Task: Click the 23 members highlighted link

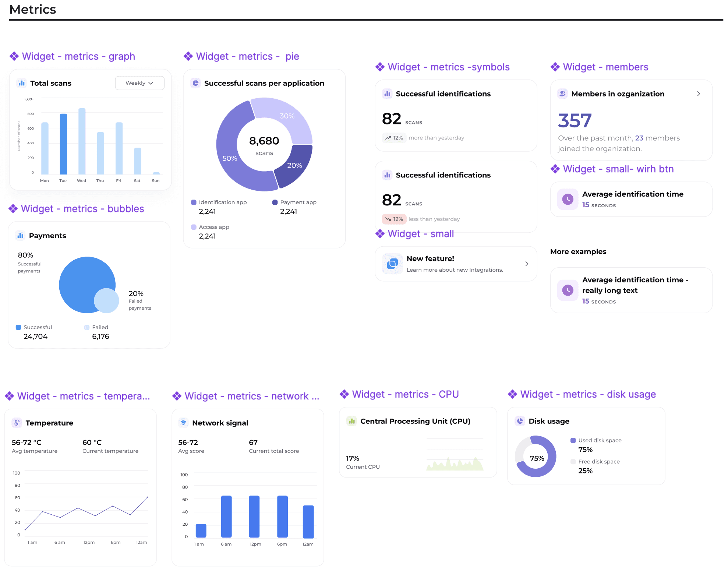Action: [x=639, y=138]
